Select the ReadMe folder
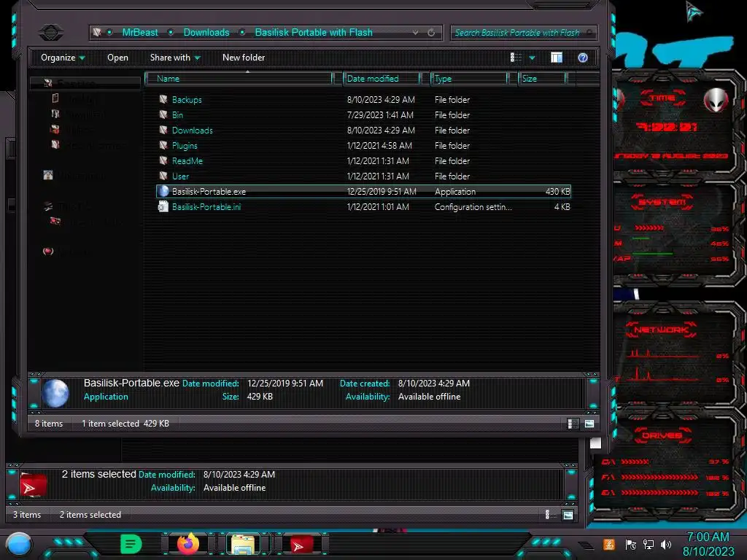747x560 pixels. 187,161
